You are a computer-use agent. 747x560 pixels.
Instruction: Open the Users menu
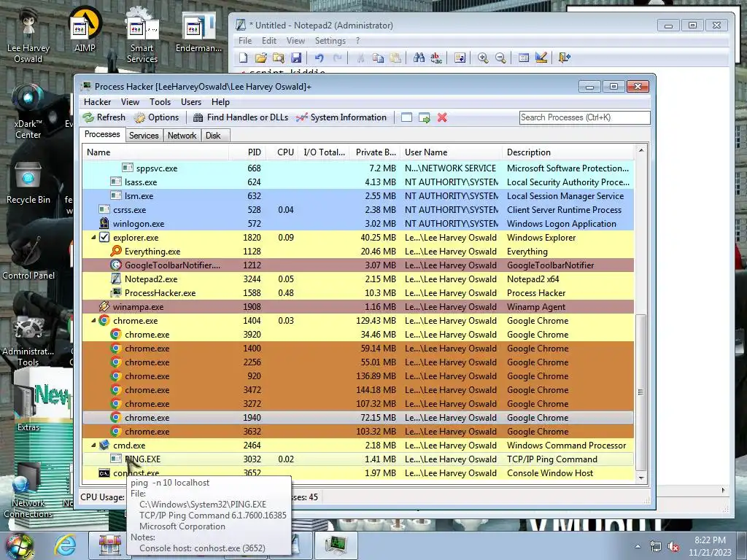pos(190,102)
